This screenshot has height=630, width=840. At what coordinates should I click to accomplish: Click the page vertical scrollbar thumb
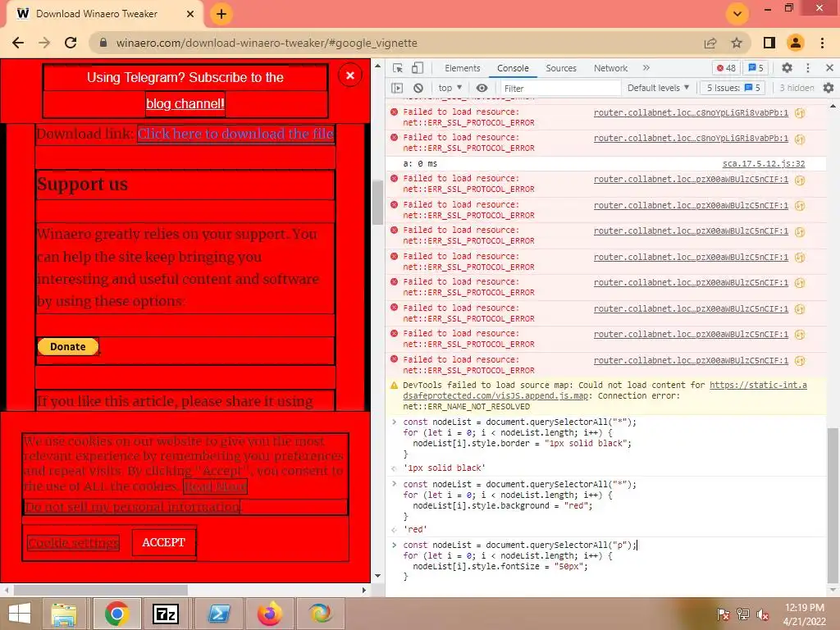pyautogui.click(x=377, y=203)
